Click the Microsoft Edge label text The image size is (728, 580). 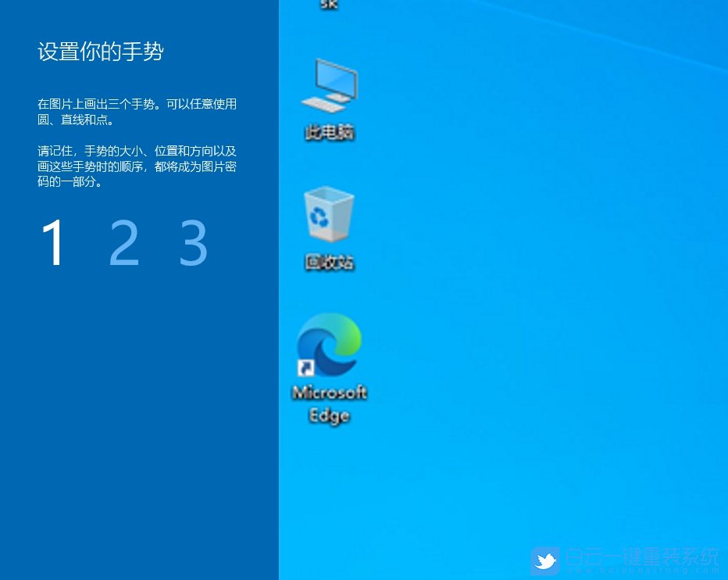[x=328, y=403]
